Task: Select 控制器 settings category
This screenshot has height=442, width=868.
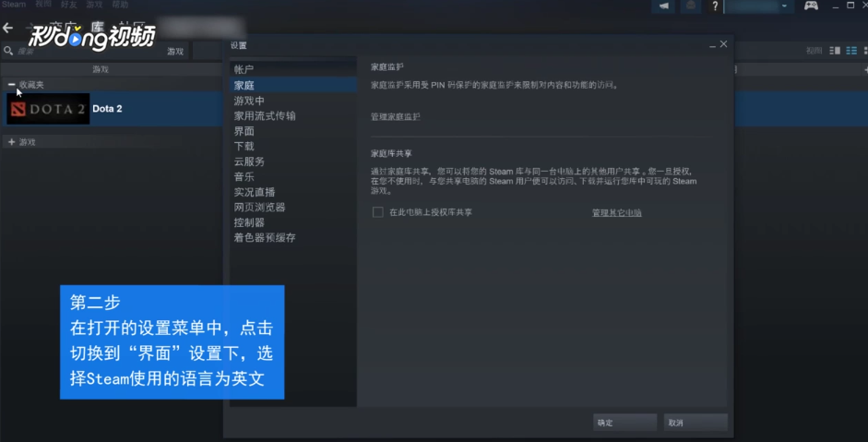Action: (x=292, y=222)
